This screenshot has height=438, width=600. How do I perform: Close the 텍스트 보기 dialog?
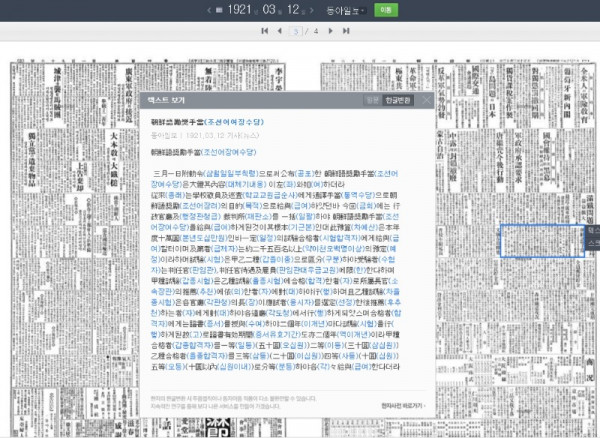427,100
